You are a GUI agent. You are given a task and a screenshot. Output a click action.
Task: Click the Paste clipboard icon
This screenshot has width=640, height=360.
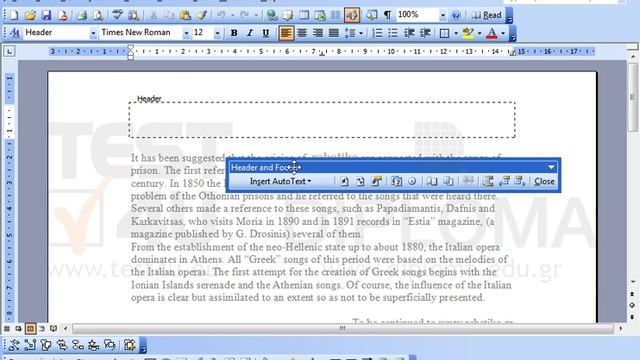pyautogui.click(x=185, y=16)
